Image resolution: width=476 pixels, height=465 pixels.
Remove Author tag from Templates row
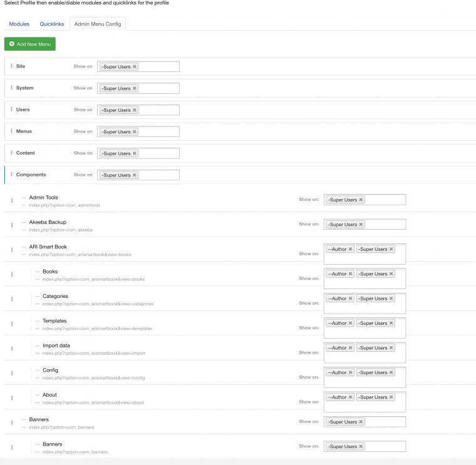pyautogui.click(x=351, y=324)
